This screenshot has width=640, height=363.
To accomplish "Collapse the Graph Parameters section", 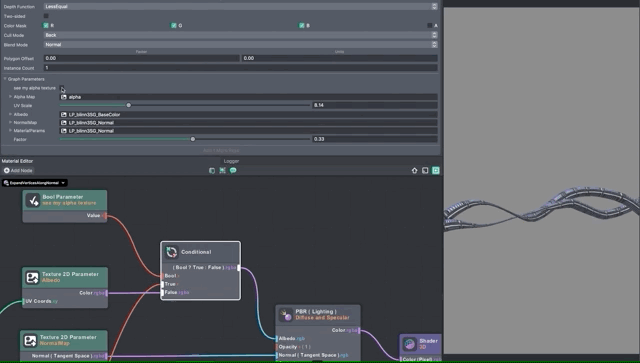I will pos(5,79).
